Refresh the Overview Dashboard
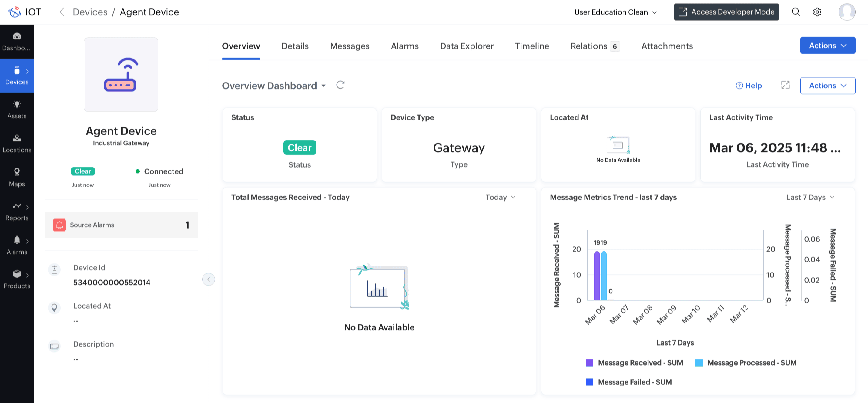This screenshot has height=403, width=868. tap(340, 85)
